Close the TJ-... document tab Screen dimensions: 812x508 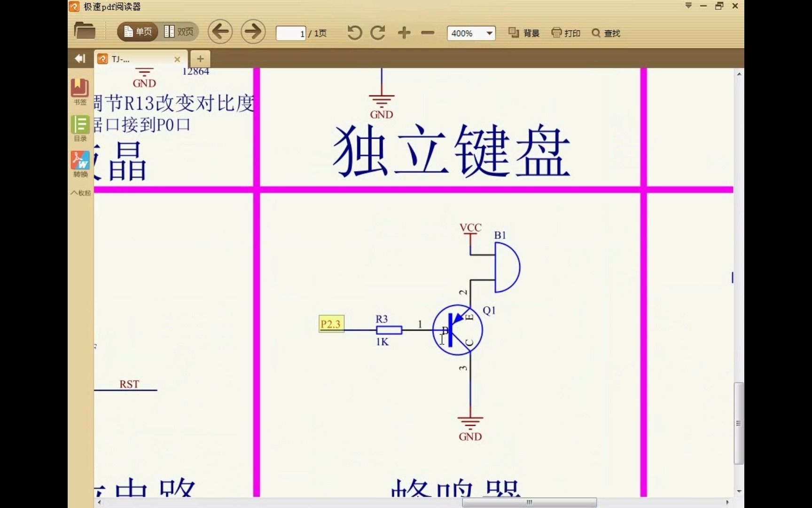[177, 59]
